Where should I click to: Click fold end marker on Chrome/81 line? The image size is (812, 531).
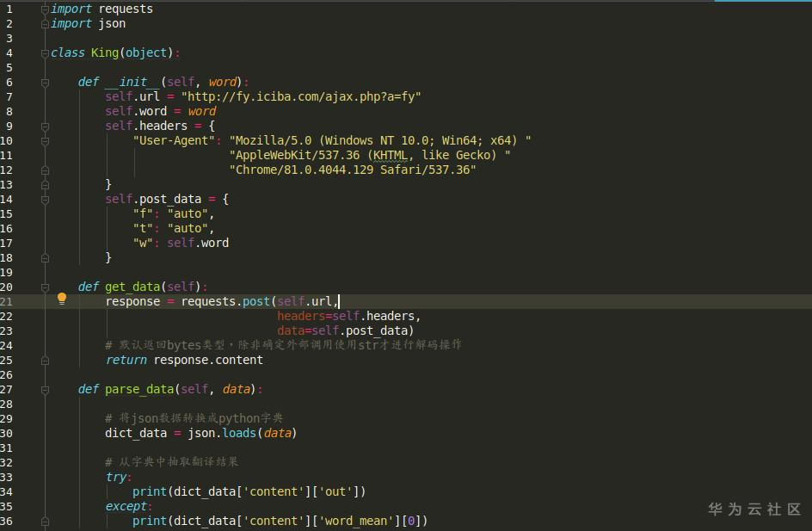[x=45, y=170]
